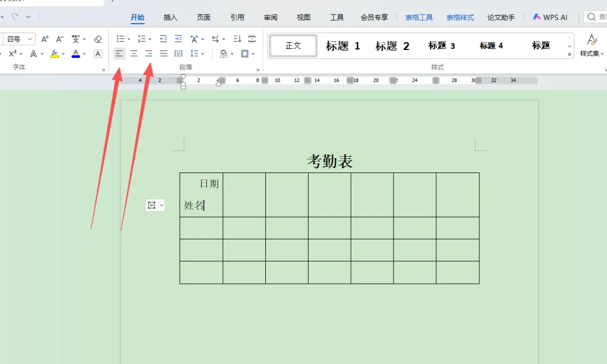Image resolution: width=607 pixels, height=364 pixels.
Task: Open the 页面 tab
Action: tap(203, 17)
